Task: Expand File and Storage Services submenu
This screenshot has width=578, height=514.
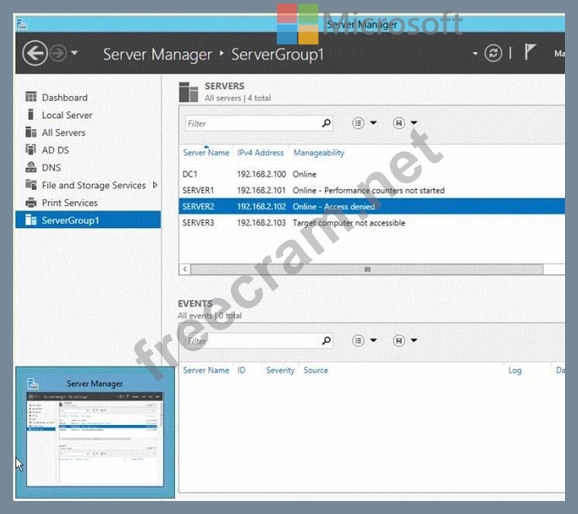Action: (155, 185)
